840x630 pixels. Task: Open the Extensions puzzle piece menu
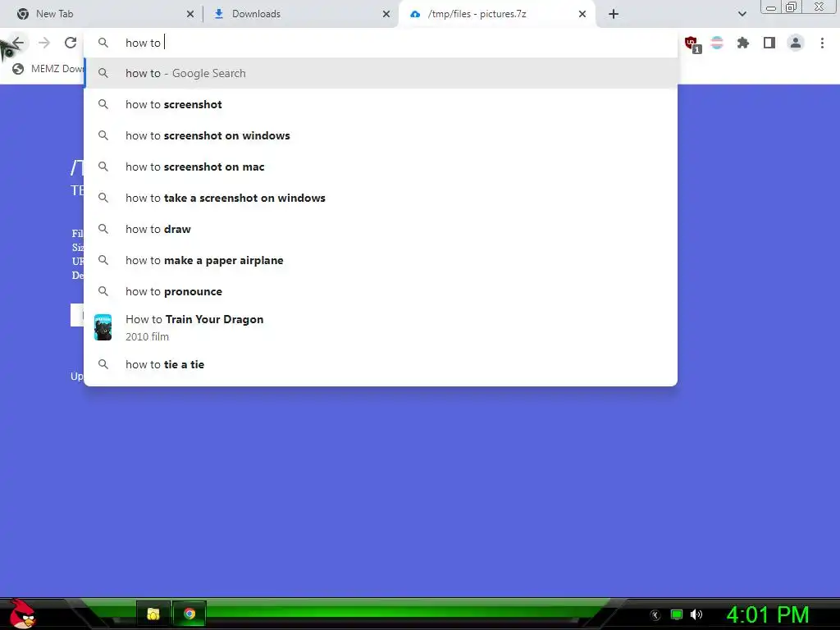tap(743, 43)
